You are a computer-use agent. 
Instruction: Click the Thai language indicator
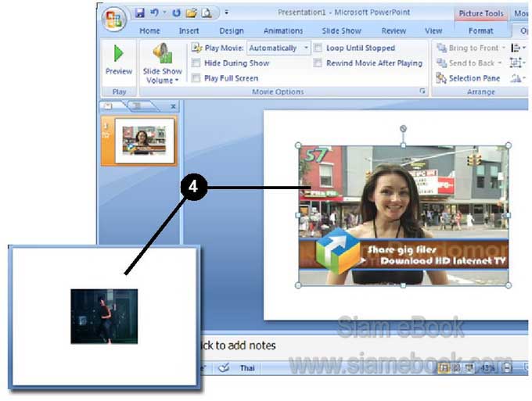[x=247, y=368]
